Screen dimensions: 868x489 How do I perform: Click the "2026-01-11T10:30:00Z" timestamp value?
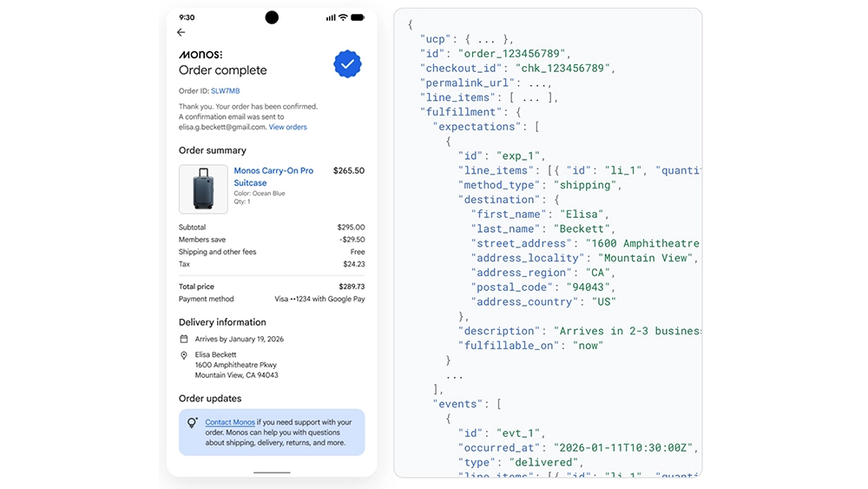(622, 448)
